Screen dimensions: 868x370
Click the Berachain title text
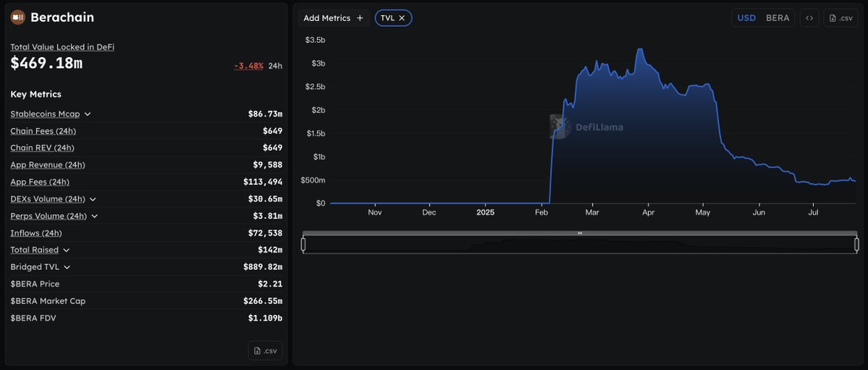62,17
